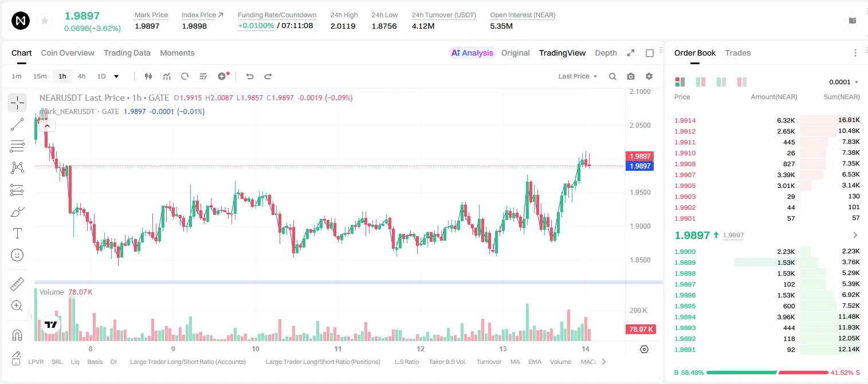
Task: Select the 15m timeframe interval
Action: pos(40,76)
